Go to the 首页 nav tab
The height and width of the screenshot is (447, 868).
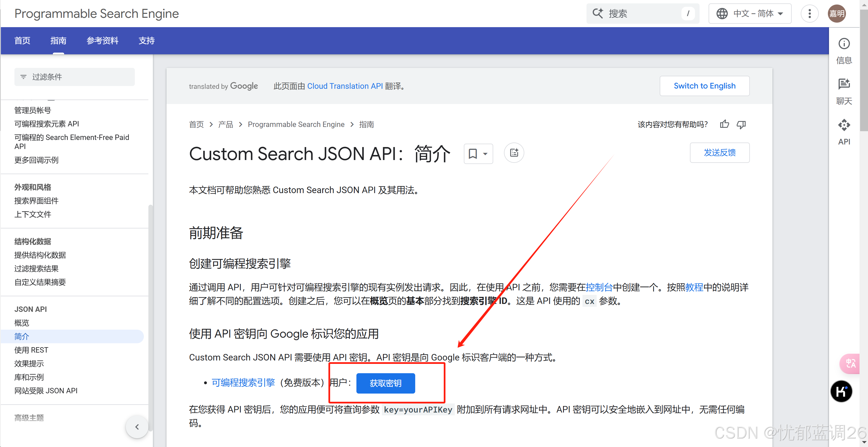pyautogui.click(x=22, y=40)
